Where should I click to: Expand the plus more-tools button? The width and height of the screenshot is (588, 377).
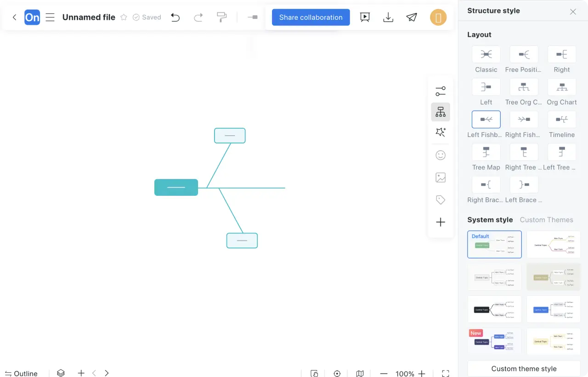pyautogui.click(x=440, y=223)
